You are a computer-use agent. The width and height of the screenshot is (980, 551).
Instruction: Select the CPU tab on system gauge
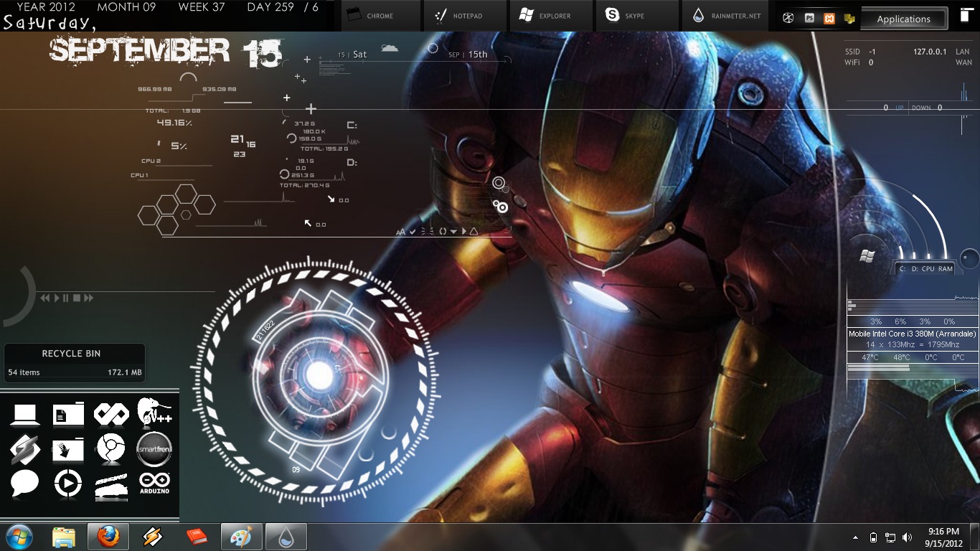(x=928, y=269)
